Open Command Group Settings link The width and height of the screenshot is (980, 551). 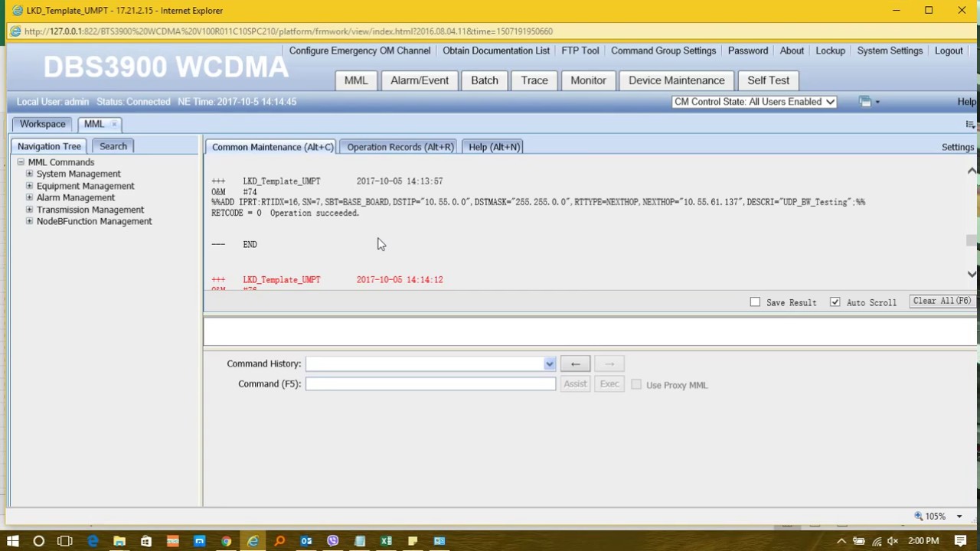tap(664, 51)
